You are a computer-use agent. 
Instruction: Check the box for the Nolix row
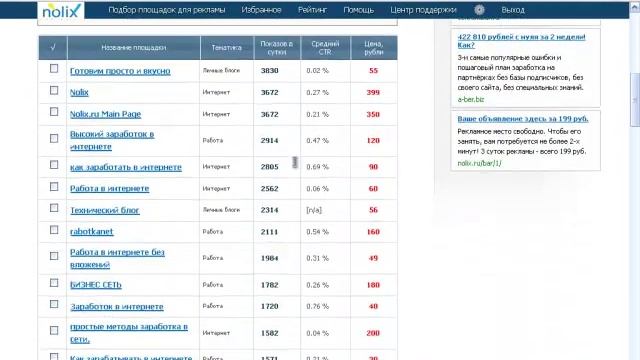54,90
